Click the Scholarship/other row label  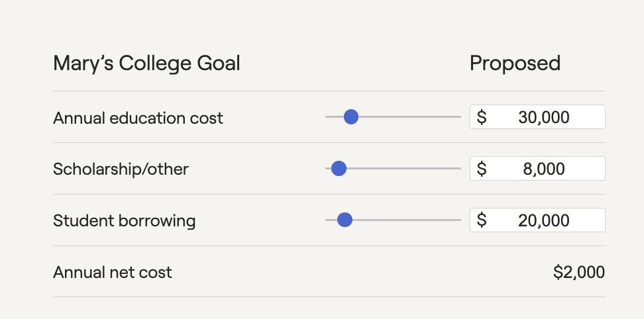point(121,169)
